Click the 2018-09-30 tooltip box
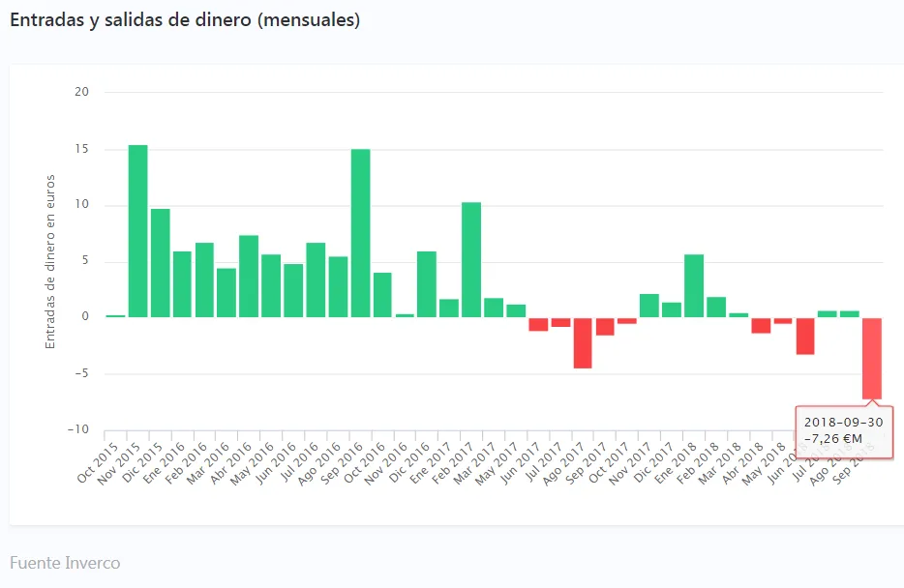Screen dimensions: 904x588 pyautogui.click(x=844, y=431)
